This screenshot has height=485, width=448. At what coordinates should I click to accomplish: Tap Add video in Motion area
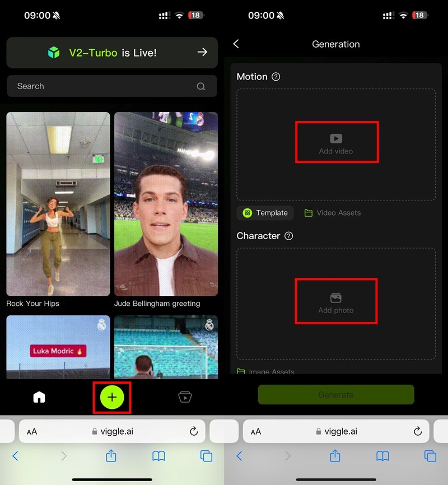coord(336,144)
